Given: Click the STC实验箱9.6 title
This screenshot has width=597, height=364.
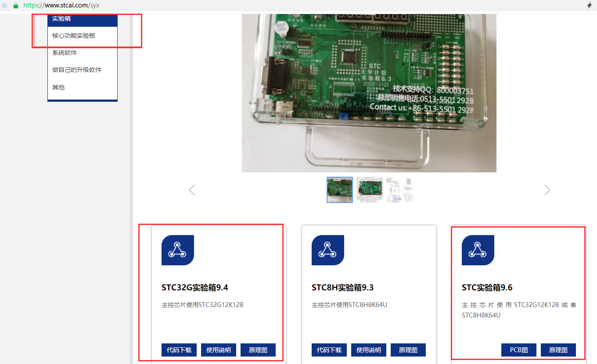Looking at the screenshot, I should (x=487, y=288).
